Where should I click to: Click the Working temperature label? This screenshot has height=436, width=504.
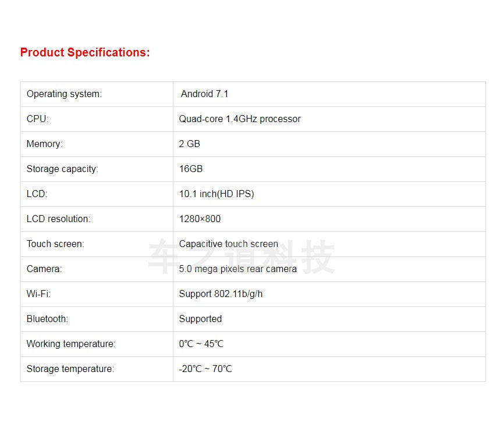(x=71, y=344)
